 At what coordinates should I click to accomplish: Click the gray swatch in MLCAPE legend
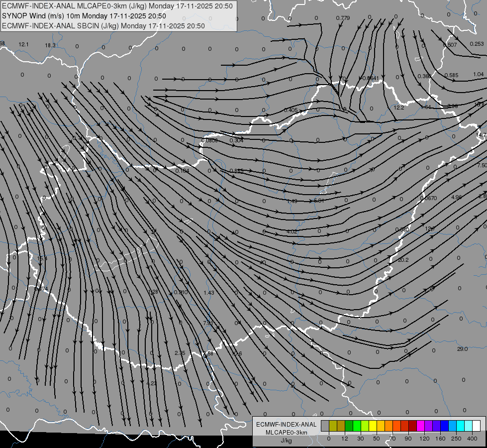click(325, 426)
